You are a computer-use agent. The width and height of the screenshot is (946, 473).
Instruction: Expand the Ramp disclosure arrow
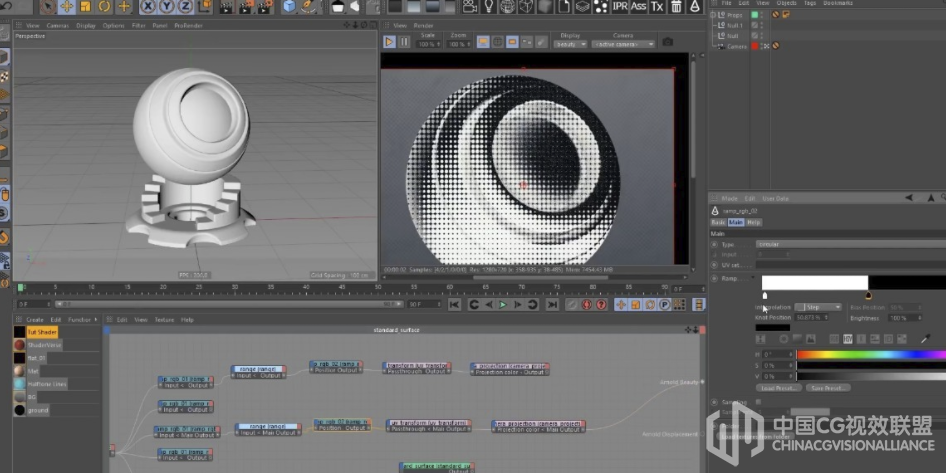click(x=753, y=278)
